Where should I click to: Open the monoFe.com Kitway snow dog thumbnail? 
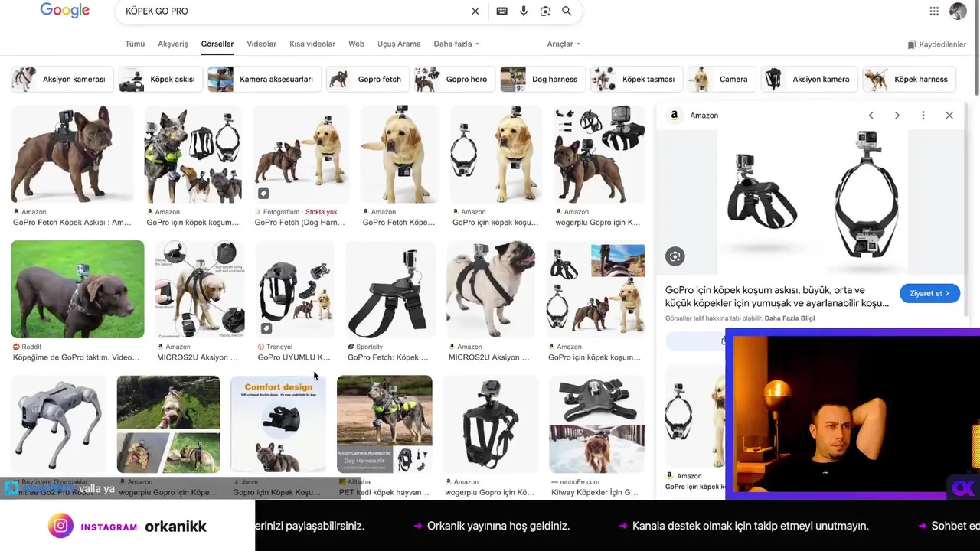tap(596, 424)
